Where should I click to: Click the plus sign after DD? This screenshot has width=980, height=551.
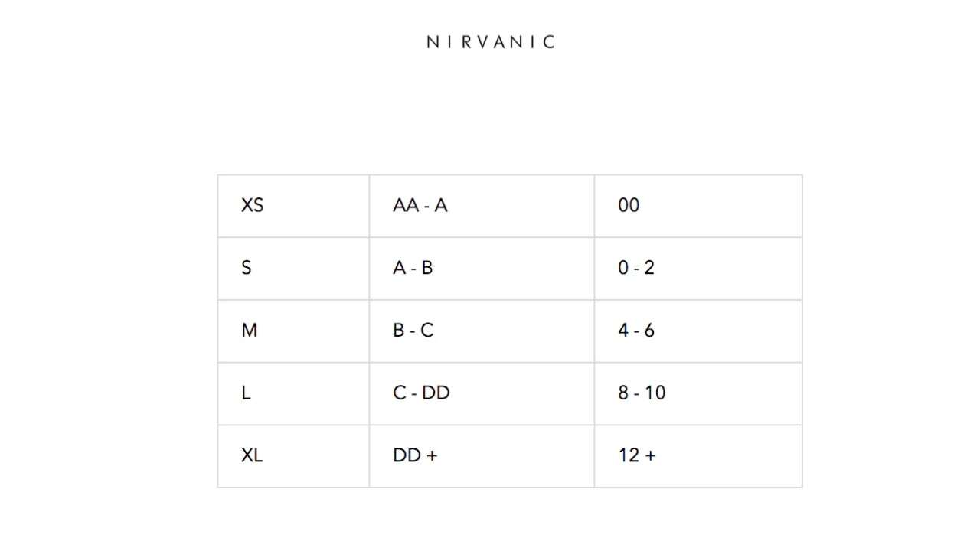[x=432, y=456]
